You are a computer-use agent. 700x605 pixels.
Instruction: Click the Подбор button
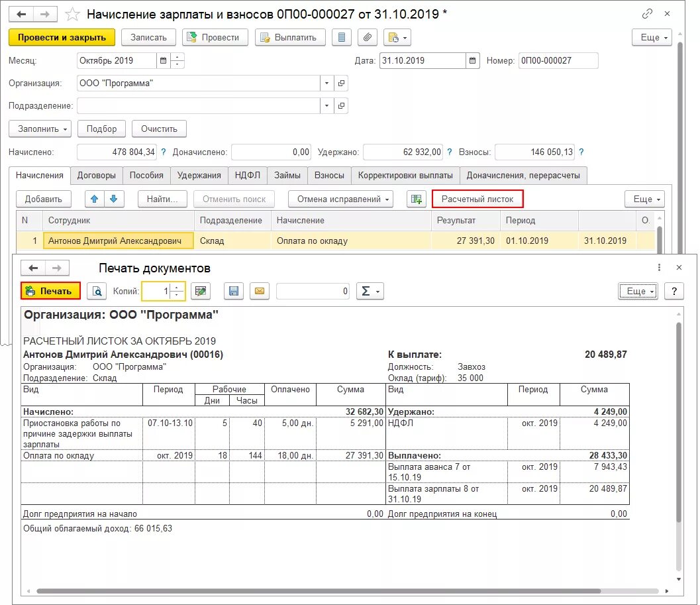click(101, 129)
